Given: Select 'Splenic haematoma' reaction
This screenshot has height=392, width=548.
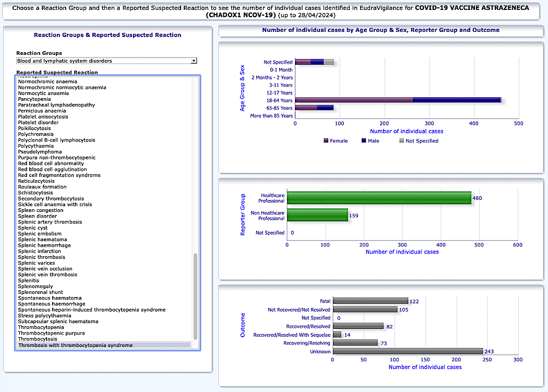Looking at the screenshot, I should [42, 240].
